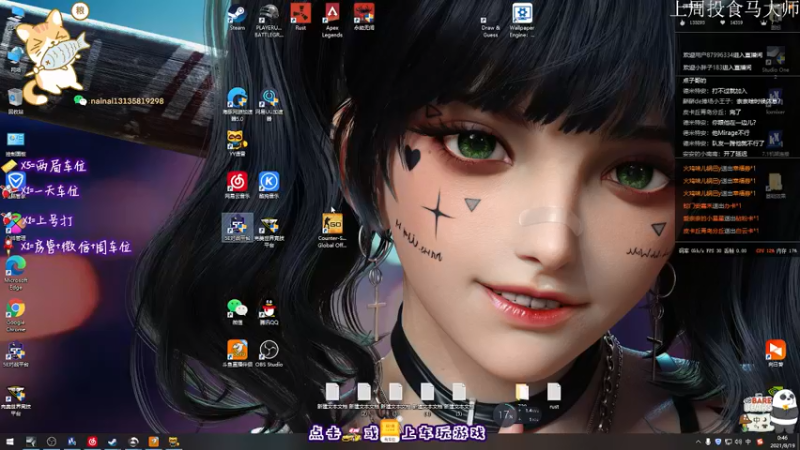The height and width of the screenshot is (450, 800).
Task: Open the NetEase UU accelerator shortcut
Action: coord(269,104)
